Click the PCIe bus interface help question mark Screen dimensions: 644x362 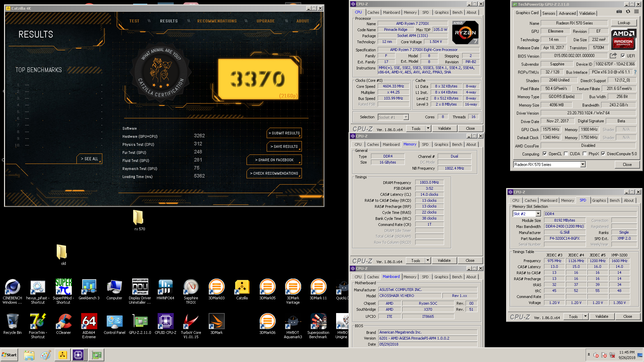point(635,72)
